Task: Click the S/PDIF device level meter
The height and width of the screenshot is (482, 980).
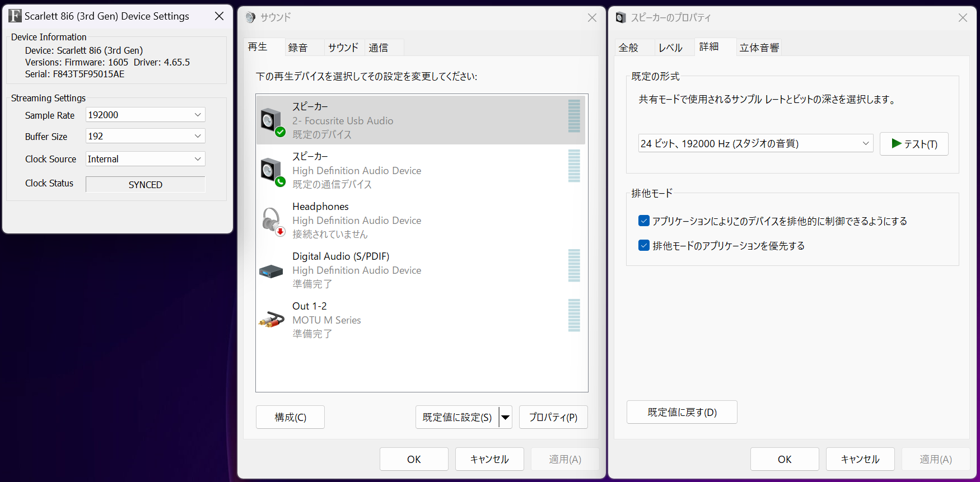Action: tap(574, 265)
